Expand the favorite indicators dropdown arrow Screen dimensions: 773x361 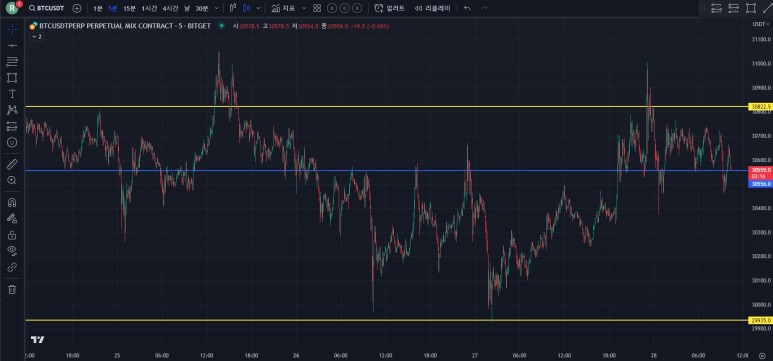click(x=304, y=8)
